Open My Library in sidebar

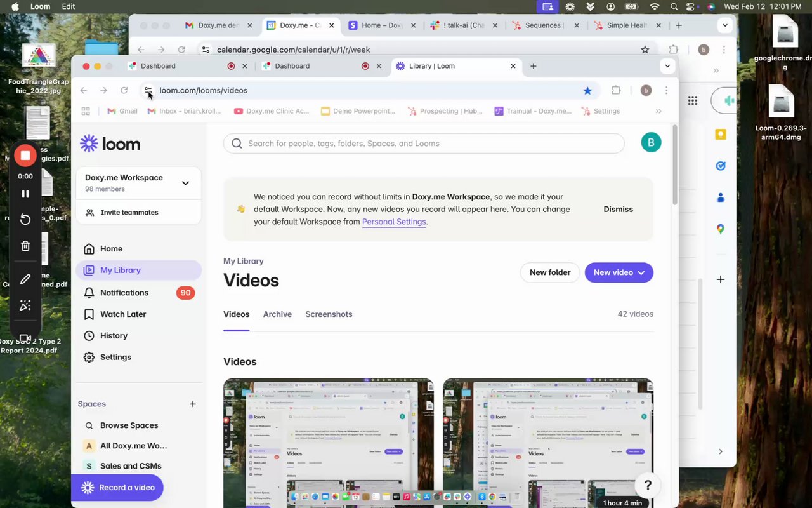pyautogui.click(x=138, y=270)
